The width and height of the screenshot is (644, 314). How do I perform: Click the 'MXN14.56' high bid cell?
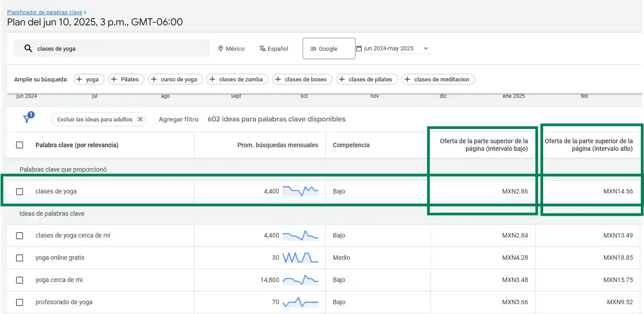(618, 191)
